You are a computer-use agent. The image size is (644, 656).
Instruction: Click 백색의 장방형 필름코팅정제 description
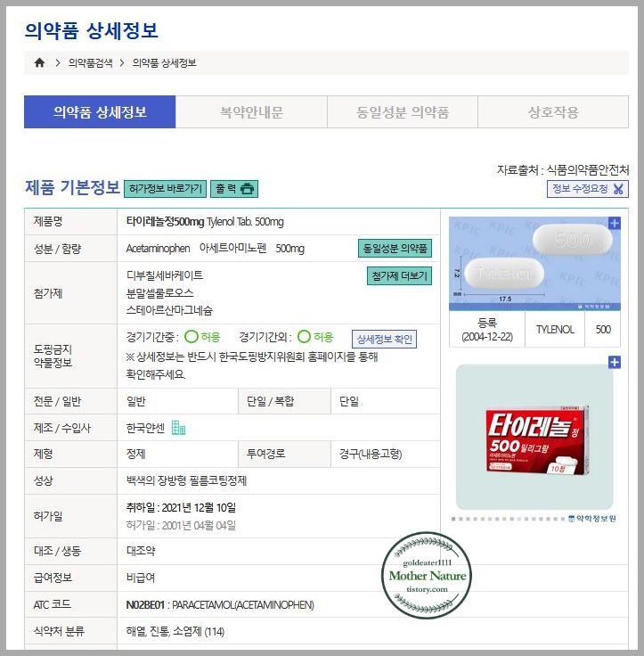click(x=186, y=480)
